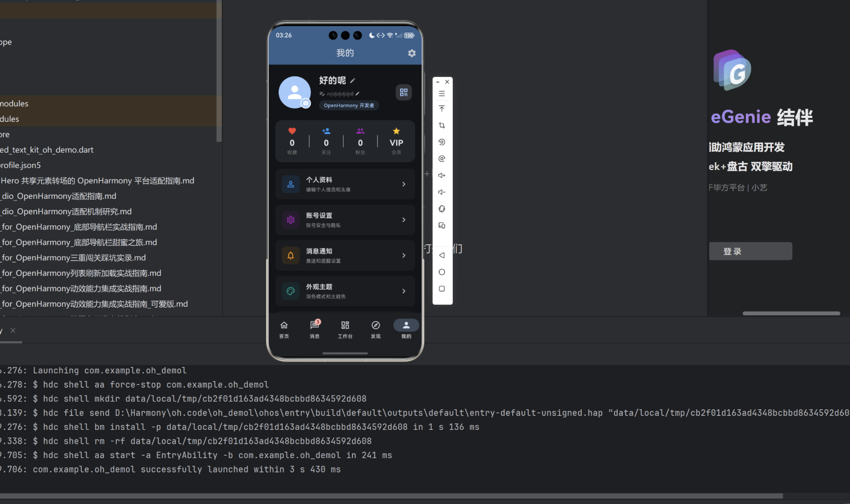Open emulator multi-screen device icon
Viewport: 850px width, 504px height.
pos(442,225)
